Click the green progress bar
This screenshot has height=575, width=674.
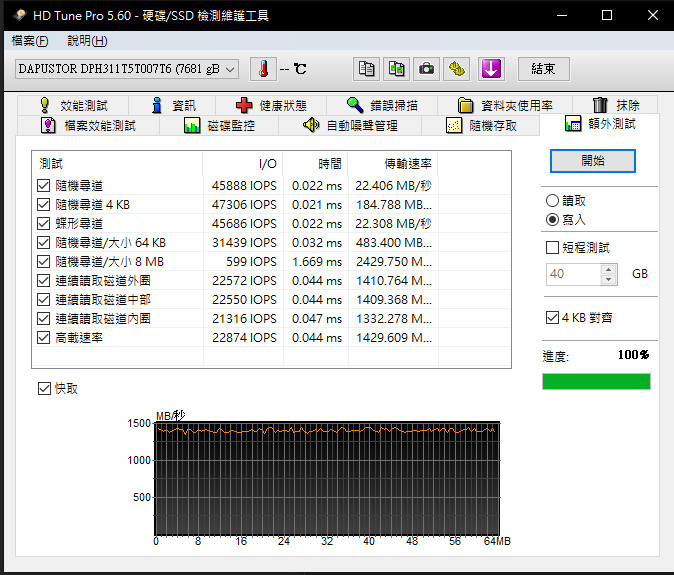(596, 382)
